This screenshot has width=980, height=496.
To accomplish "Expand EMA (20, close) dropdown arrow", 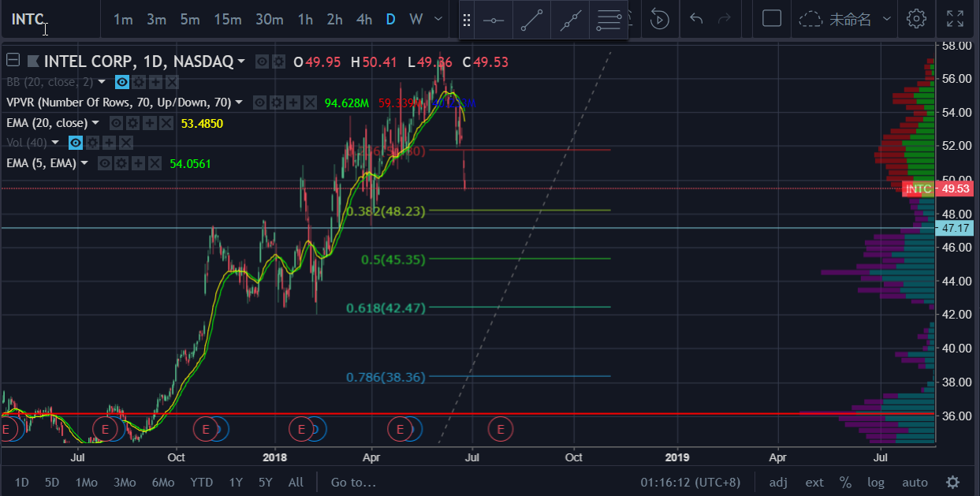I will [95, 123].
